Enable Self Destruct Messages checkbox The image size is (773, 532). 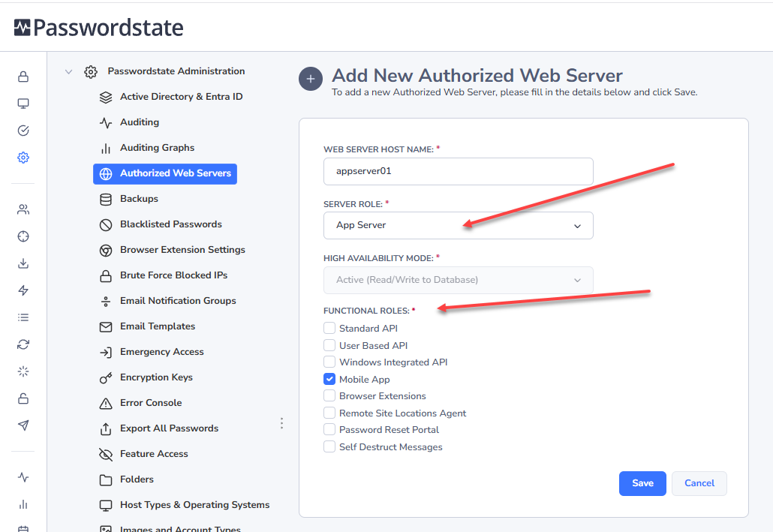pyautogui.click(x=329, y=446)
